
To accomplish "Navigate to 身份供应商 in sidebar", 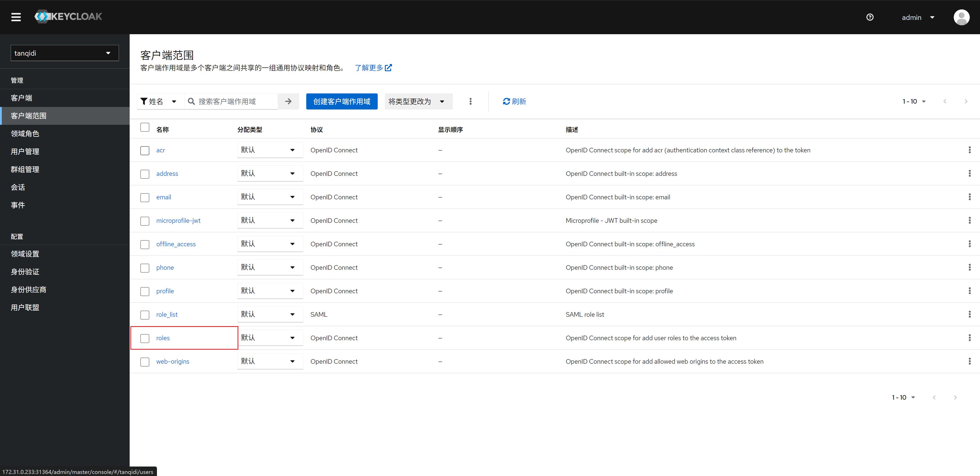I will 65,290.
